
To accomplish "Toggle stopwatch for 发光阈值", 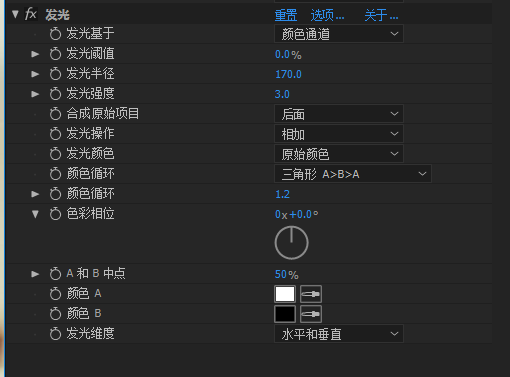I will click(x=55, y=54).
